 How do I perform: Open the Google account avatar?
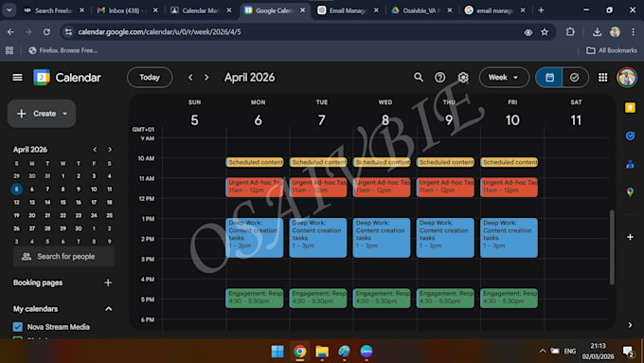pyautogui.click(x=626, y=78)
